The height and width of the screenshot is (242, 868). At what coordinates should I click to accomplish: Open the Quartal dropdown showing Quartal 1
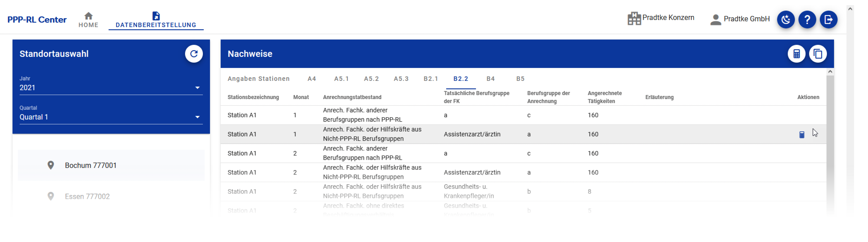(x=111, y=117)
